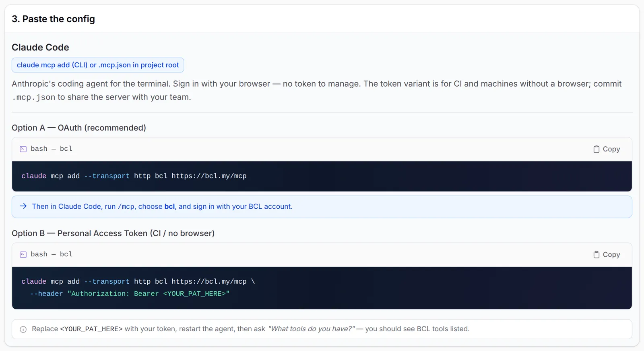Image resolution: width=644 pixels, height=351 pixels.
Task: Click '<YOUR_PAT_HERE>' in the bottom note
Action: click(91, 329)
